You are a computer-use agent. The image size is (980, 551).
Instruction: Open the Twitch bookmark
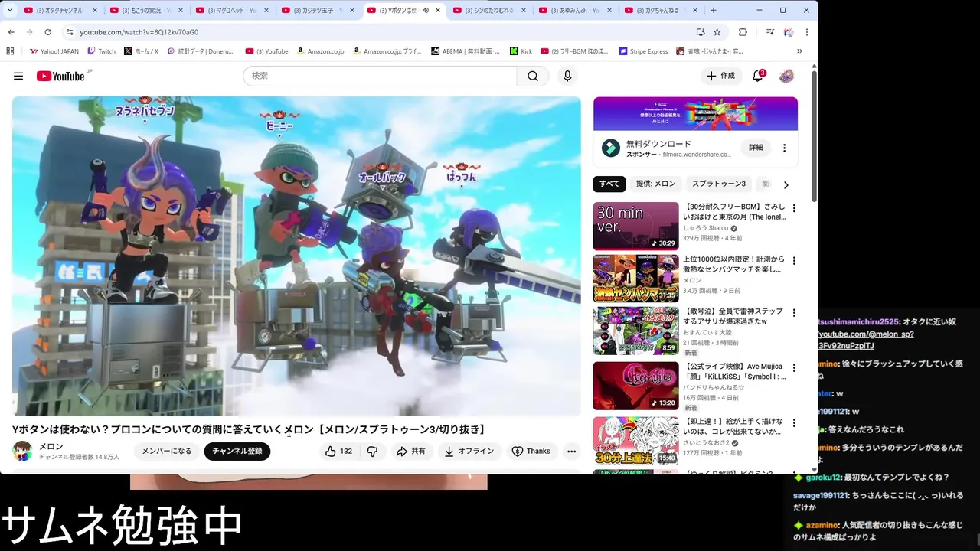[102, 51]
